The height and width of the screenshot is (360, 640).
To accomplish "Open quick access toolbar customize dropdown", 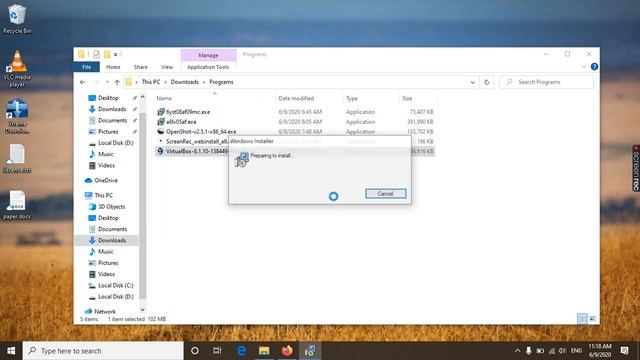I will click(116, 54).
